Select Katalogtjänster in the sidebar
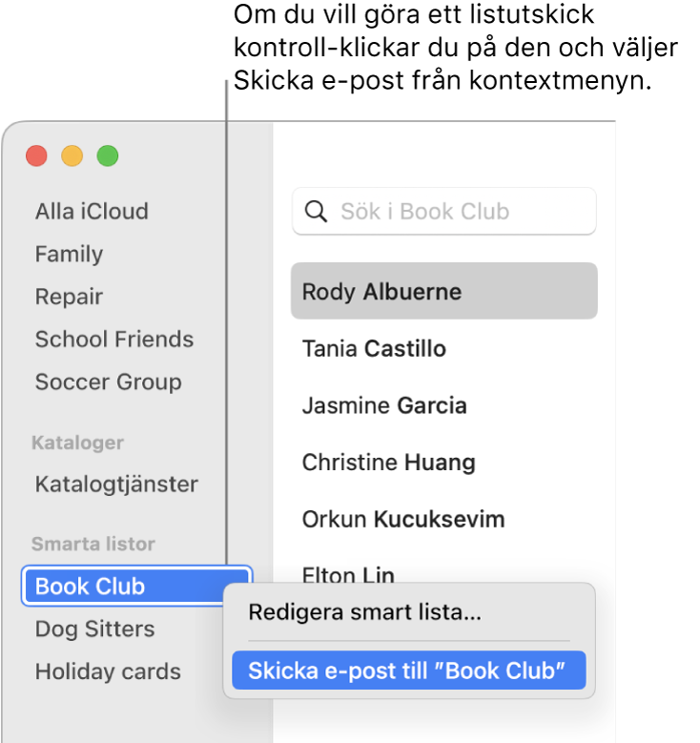The image size is (700, 743). pyautogui.click(x=116, y=485)
